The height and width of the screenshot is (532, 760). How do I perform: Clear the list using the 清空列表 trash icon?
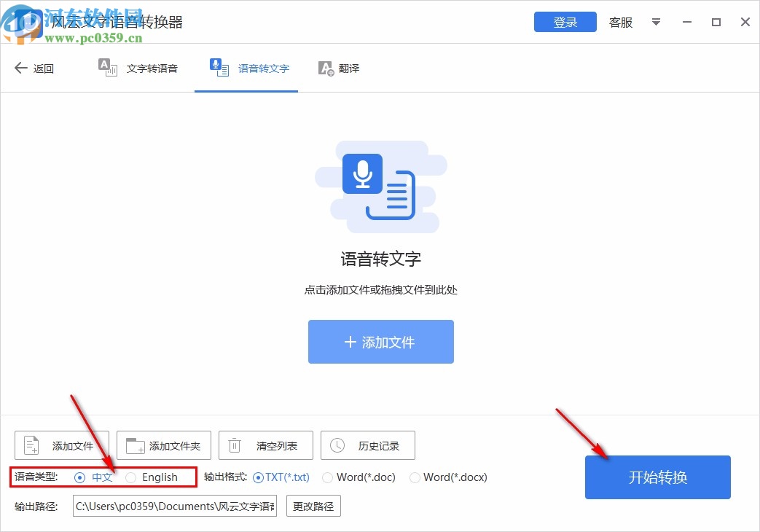tap(234, 445)
